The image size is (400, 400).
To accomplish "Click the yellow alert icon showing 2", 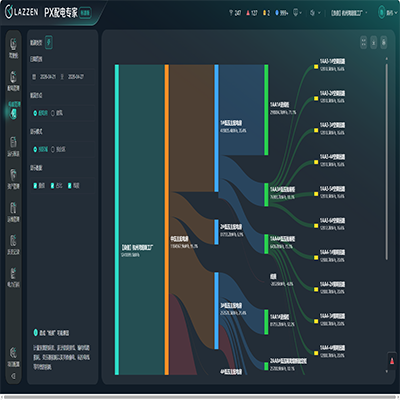I will click(x=266, y=13).
